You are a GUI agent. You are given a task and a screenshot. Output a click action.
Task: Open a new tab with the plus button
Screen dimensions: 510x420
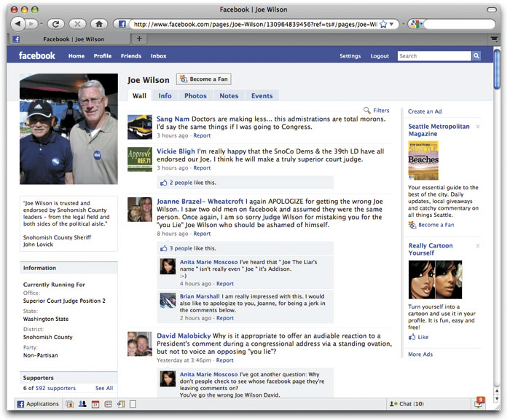[139, 39]
